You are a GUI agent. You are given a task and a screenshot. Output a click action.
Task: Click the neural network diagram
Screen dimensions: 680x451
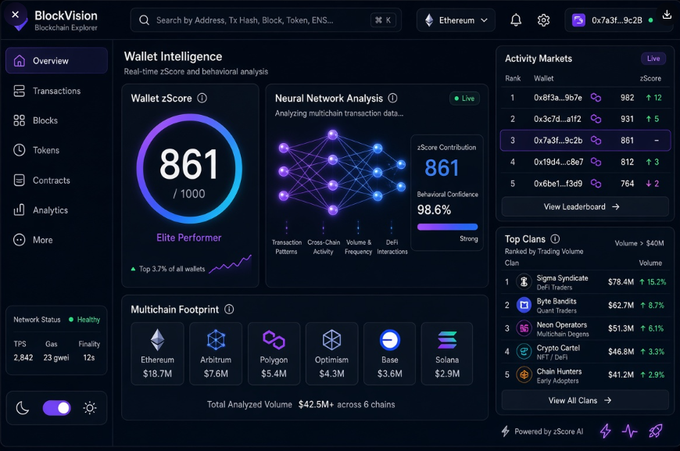pos(342,172)
